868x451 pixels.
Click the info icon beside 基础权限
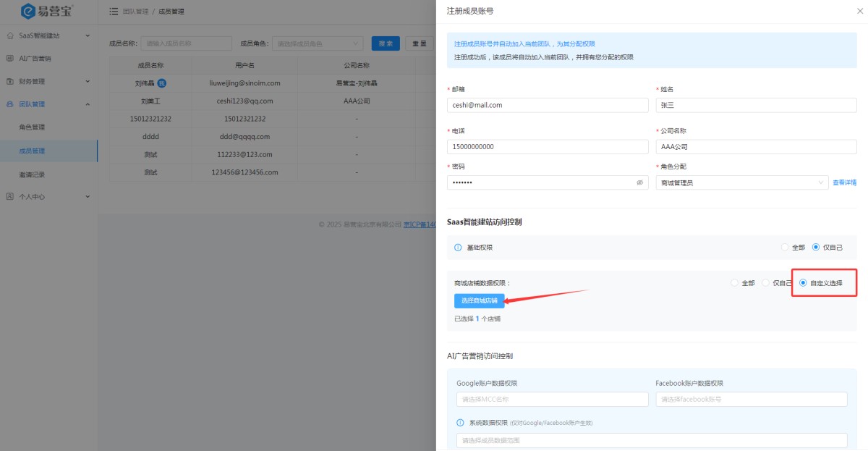point(458,248)
